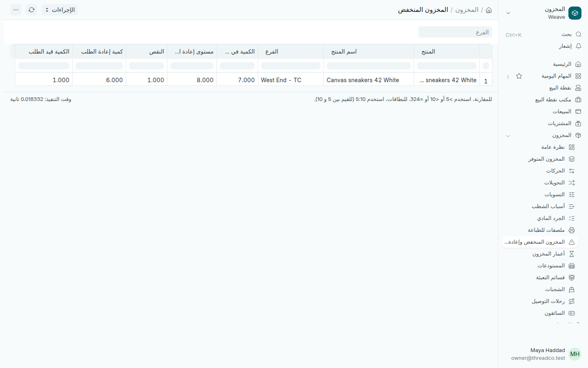Click the المشتريات sidebar icon
This screenshot has width=588, height=368.
[x=578, y=123]
